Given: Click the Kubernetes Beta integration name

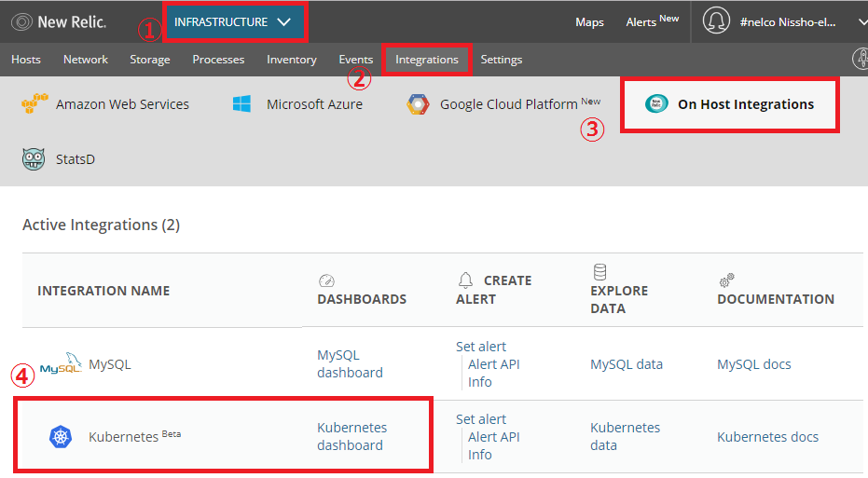Looking at the screenshot, I should pos(134,436).
